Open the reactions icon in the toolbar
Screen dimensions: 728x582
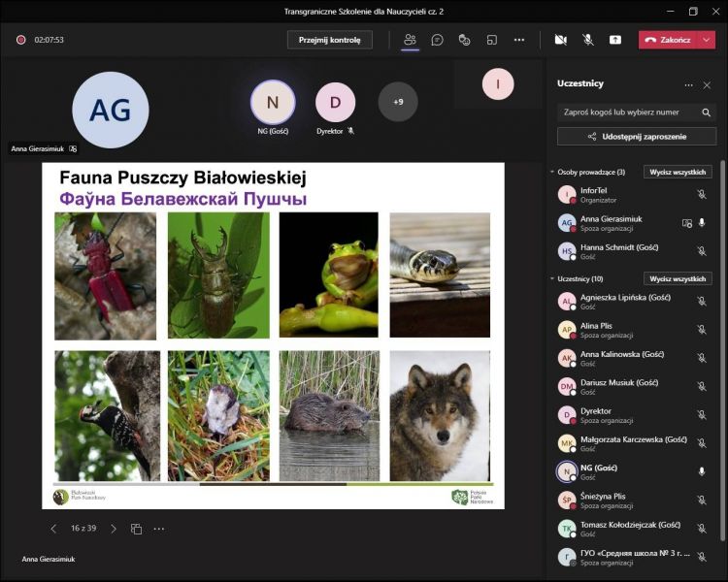464,40
